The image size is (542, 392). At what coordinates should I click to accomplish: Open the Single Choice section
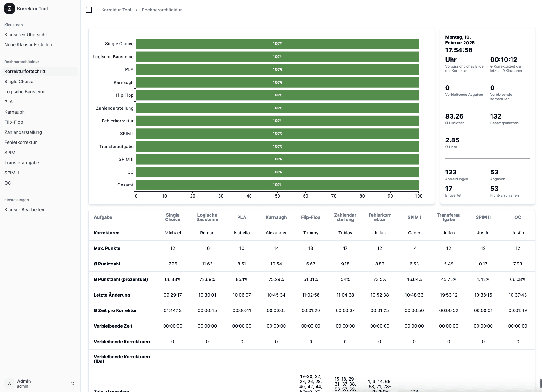click(19, 82)
